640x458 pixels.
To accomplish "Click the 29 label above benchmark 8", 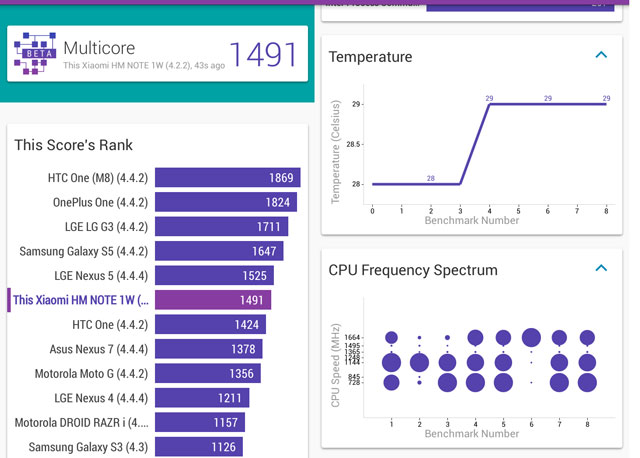I will pos(606,98).
